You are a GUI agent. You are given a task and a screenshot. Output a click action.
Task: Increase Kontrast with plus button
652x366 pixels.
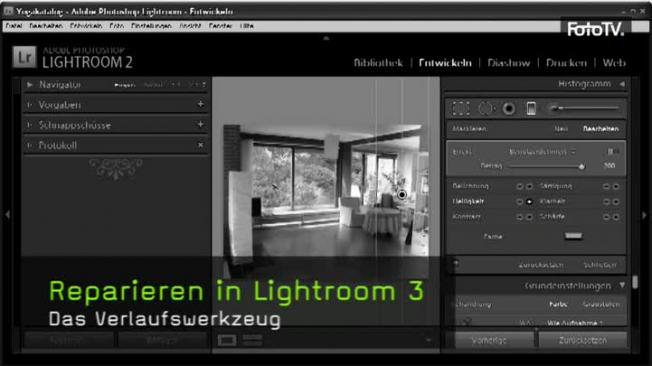(x=529, y=217)
